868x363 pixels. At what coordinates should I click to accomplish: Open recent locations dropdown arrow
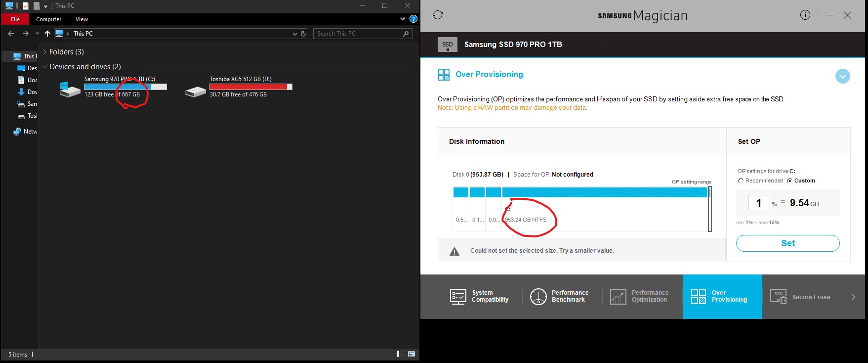point(37,34)
